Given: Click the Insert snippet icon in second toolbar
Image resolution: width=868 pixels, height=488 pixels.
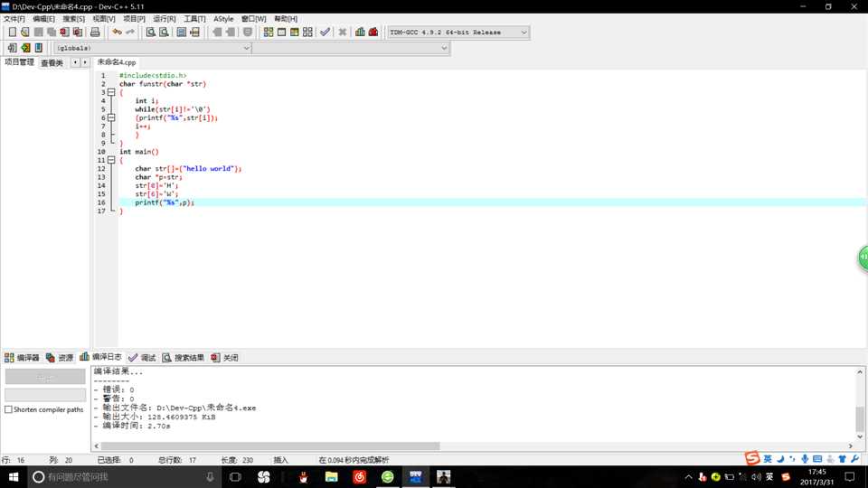Looking at the screenshot, I should click(12, 48).
